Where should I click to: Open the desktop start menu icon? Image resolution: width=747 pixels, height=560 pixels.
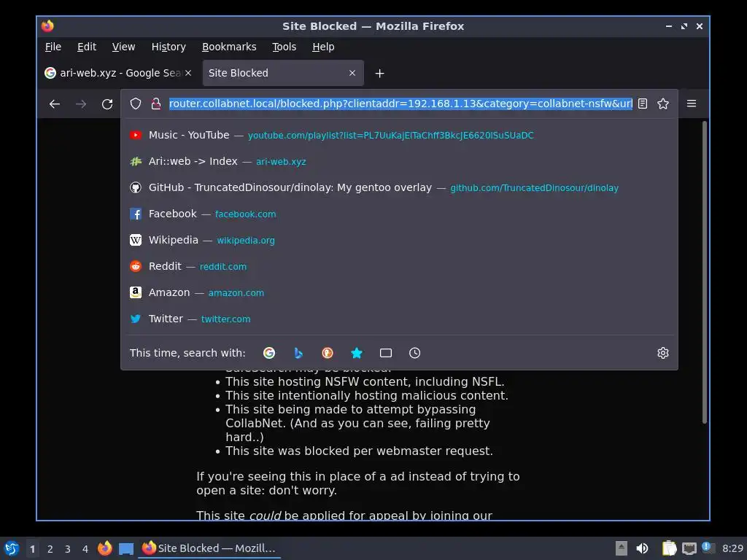coord(12,548)
